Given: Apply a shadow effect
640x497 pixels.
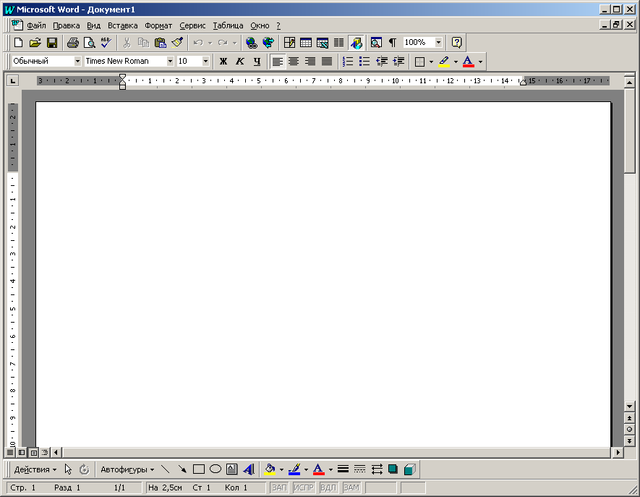Looking at the screenshot, I should pyautogui.click(x=393, y=469).
